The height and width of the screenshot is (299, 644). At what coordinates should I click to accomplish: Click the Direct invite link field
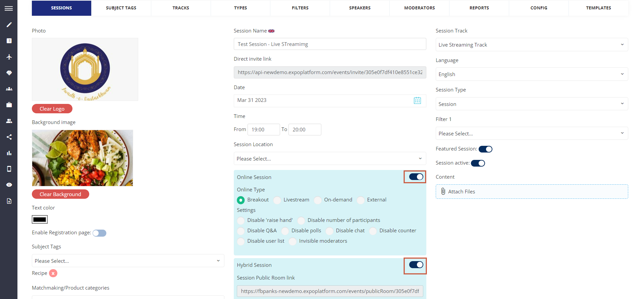[x=330, y=72]
